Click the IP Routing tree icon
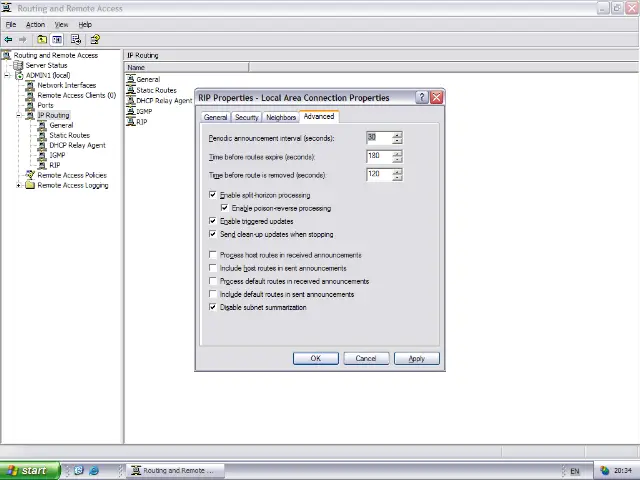 pos(30,116)
